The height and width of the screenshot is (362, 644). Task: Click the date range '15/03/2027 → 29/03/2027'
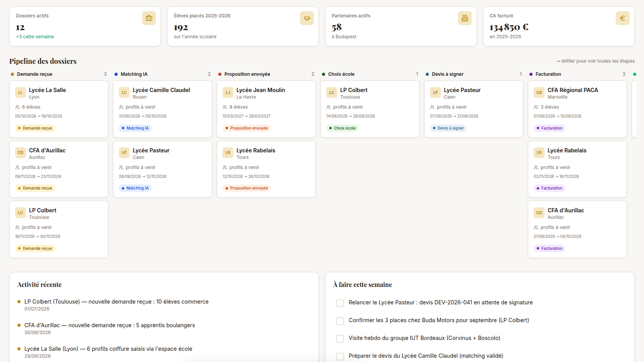click(247, 116)
